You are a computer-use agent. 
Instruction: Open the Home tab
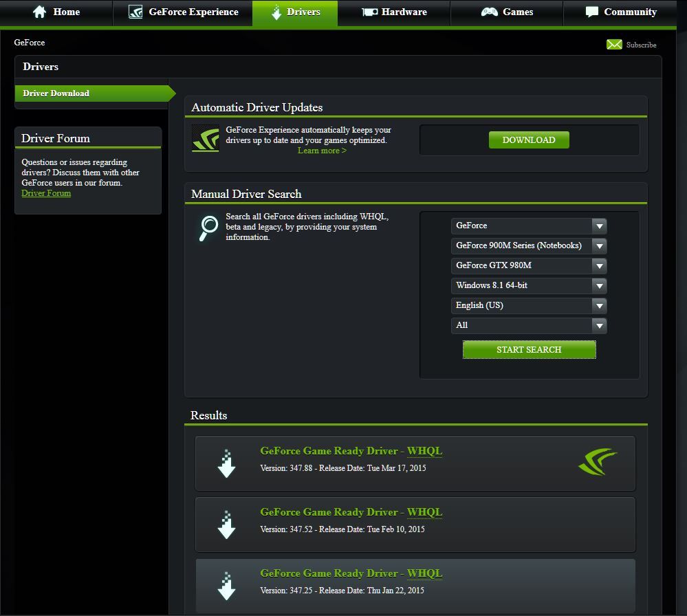[56, 12]
